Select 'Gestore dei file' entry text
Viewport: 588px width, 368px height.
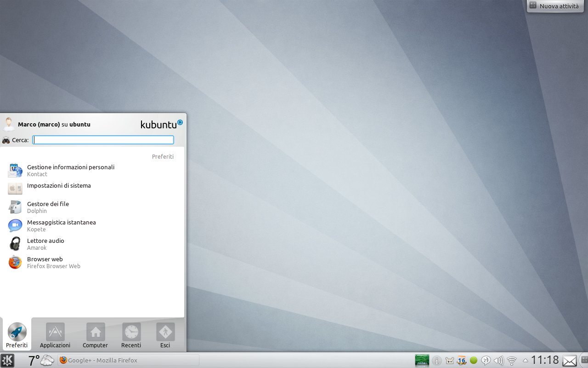(48, 204)
